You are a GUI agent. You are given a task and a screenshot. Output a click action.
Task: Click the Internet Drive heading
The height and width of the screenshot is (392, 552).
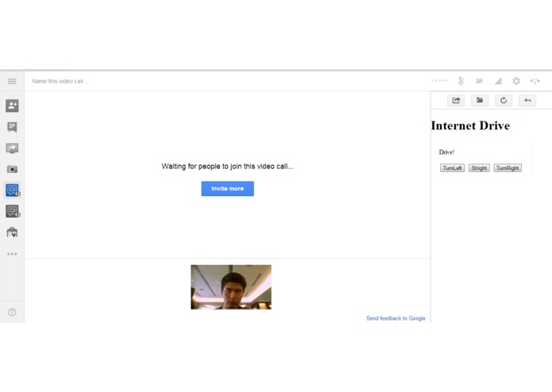[470, 125]
